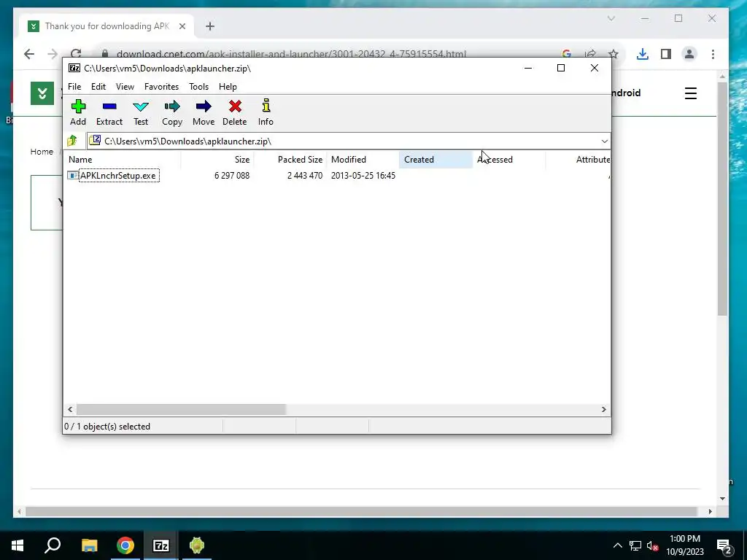Open File Explorer from the taskbar

pos(89,545)
